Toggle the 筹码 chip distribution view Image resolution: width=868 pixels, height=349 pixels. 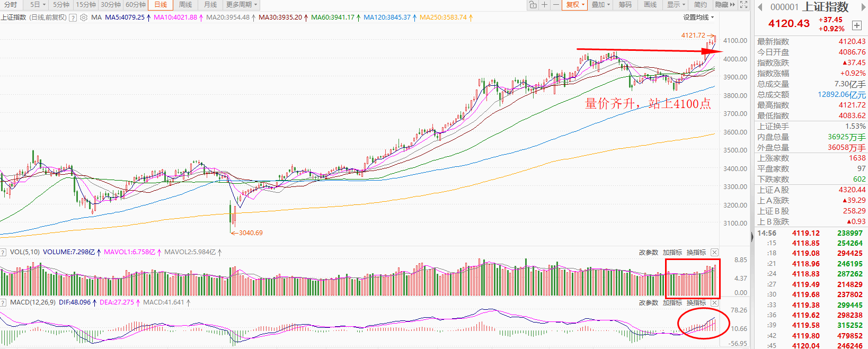(625, 5)
